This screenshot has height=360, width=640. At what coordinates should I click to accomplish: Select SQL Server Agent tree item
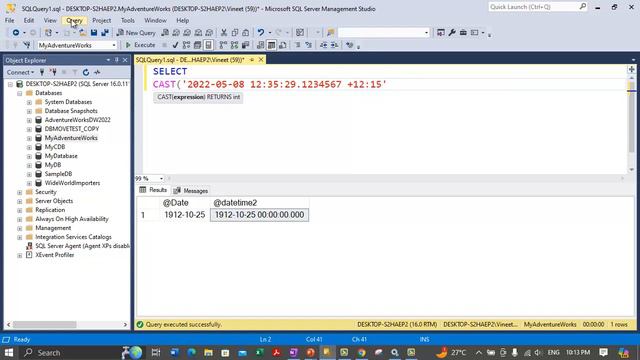coord(82,246)
